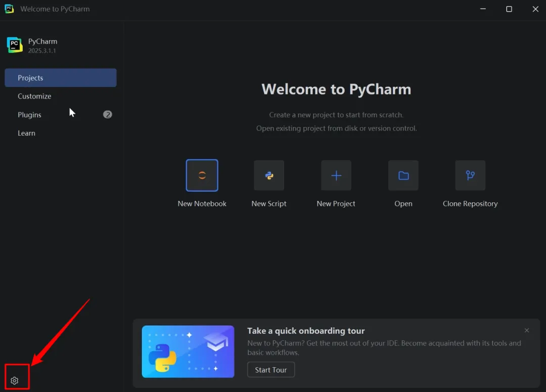The height and width of the screenshot is (392, 546).
Task: Click the Clone Repository branch icon
Action: tap(470, 176)
